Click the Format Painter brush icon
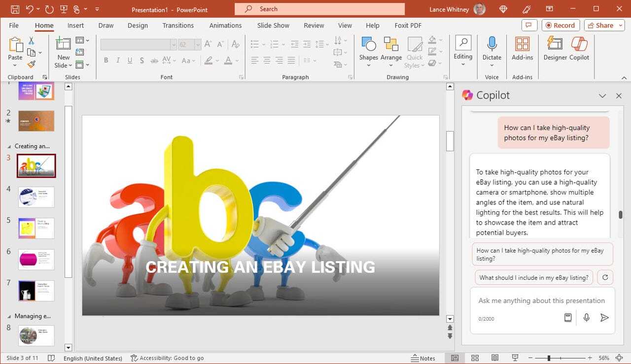 pyautogui.click(x=32, y=64)
